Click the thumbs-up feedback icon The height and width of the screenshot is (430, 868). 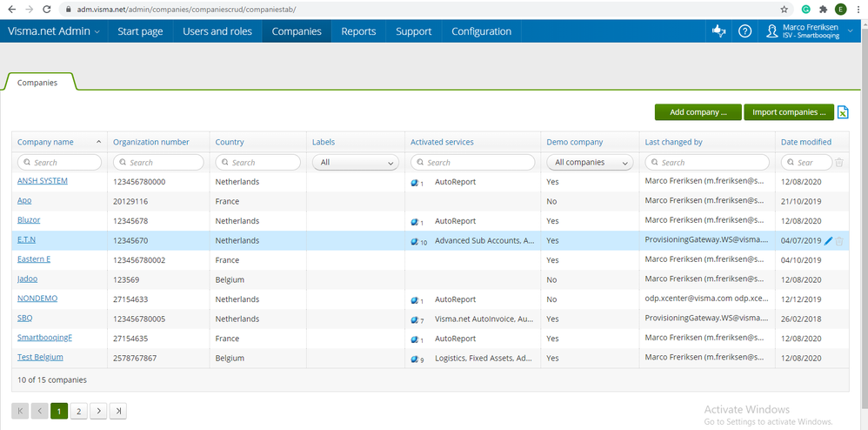click(x=718, y=31)
